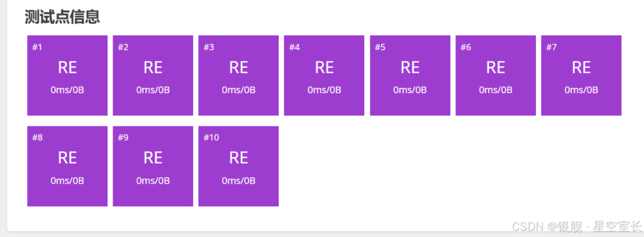Open test point #1 tile
The image size is (644, 237).
click(x=67, y=75)
